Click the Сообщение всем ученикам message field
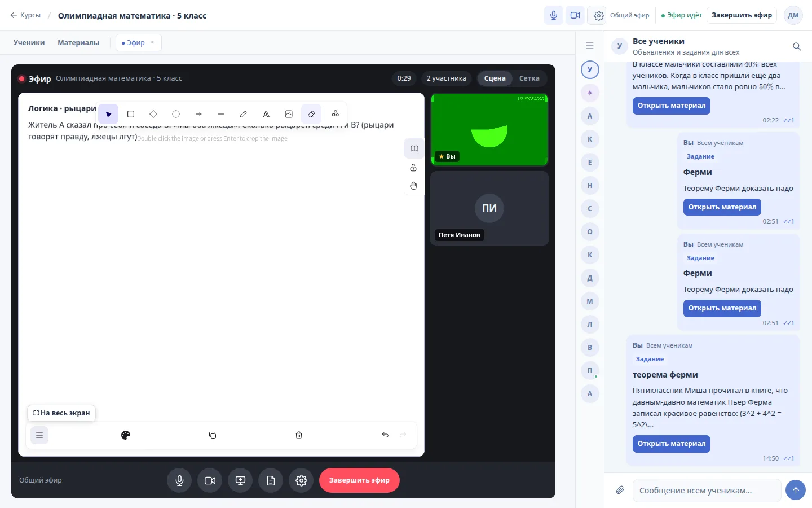Image resolution: width=812 pixels, height=508 pixels. coord(707,491)
